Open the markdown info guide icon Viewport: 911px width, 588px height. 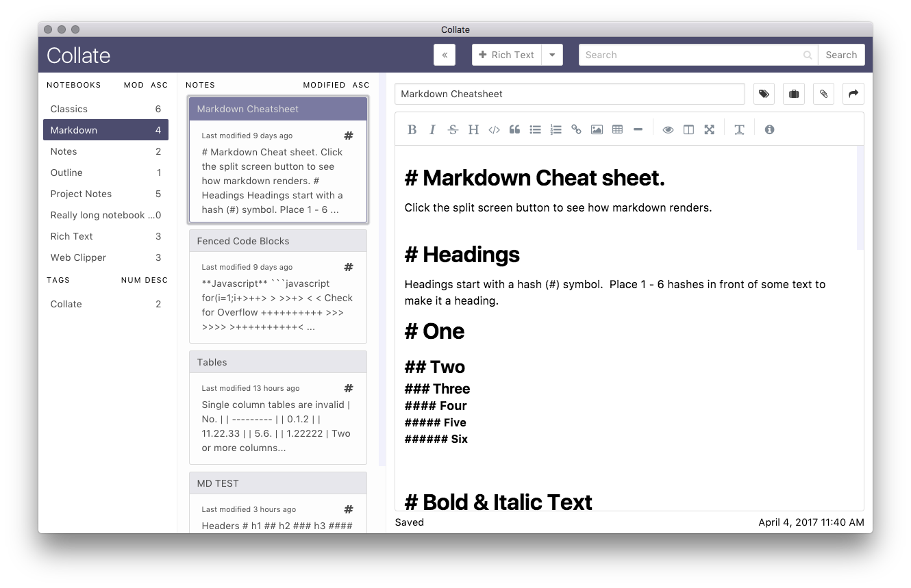pyautogui.click(x=769, y=129)
